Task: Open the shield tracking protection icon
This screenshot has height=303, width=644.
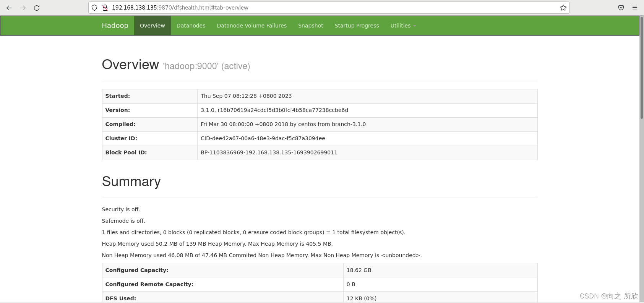Action: 94,8
